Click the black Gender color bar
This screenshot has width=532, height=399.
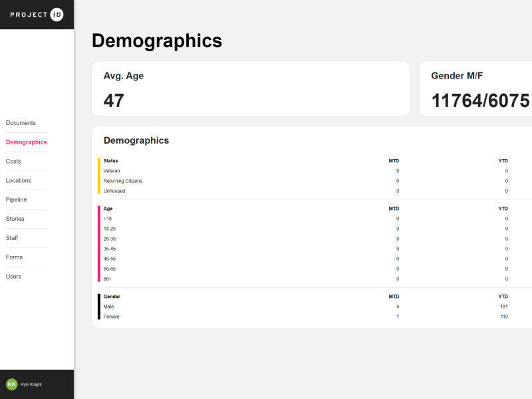pyautogui.click(x=99, y=307)
